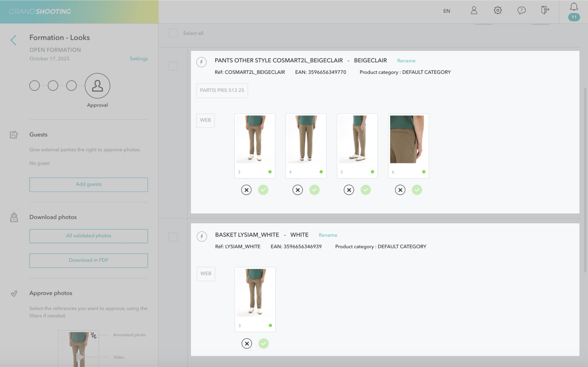Open the settings gear in the top bar
The image size is (588, 367).
click(x=498, y=11)
